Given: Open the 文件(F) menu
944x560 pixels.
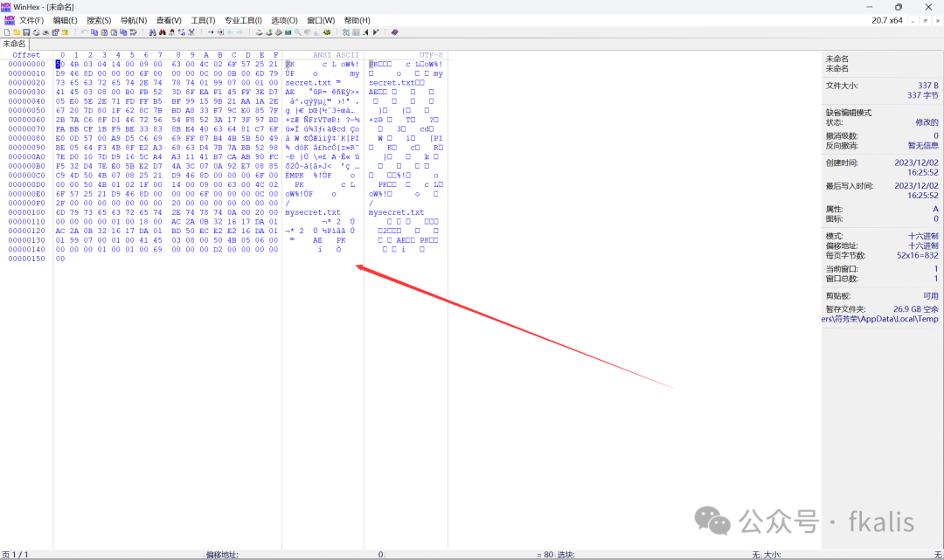Looking at the screenshot, I should point(31,20).
